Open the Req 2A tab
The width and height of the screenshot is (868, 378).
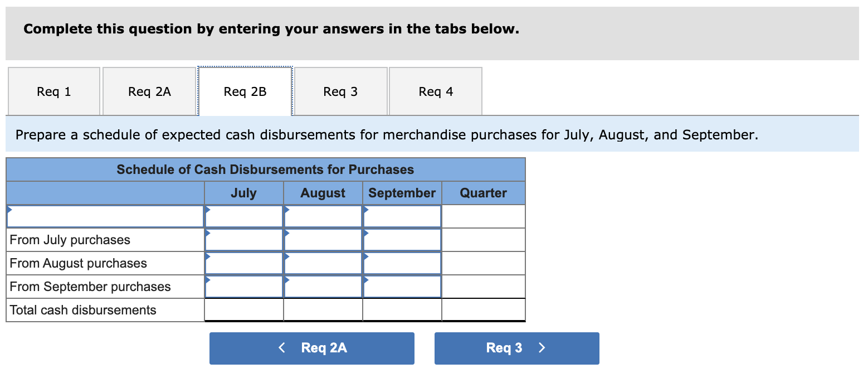[149, 91]
